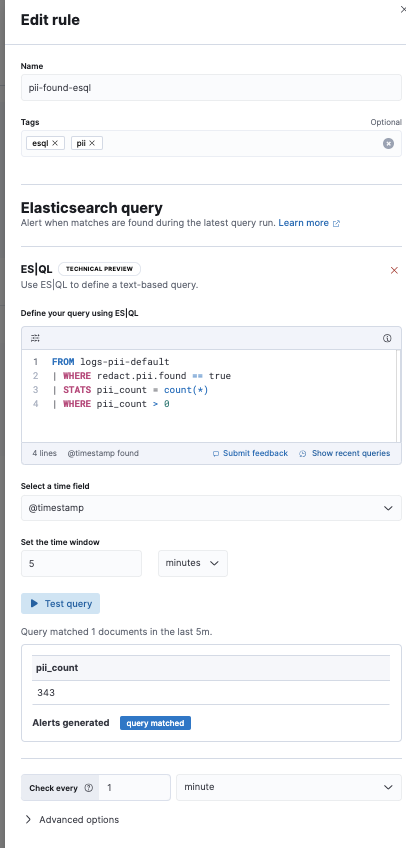Click the time window number field
This screenshot has width=406, height=848.
81,563
